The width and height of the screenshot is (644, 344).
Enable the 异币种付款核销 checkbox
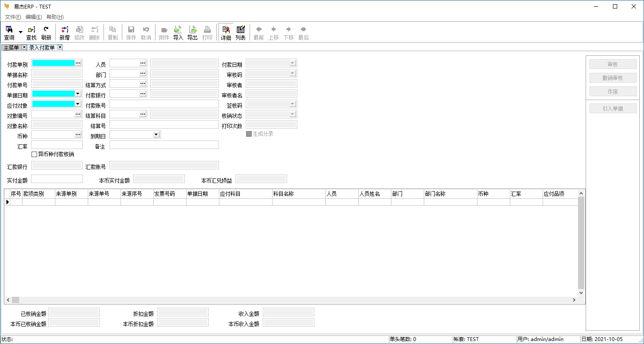click(34, 155)
